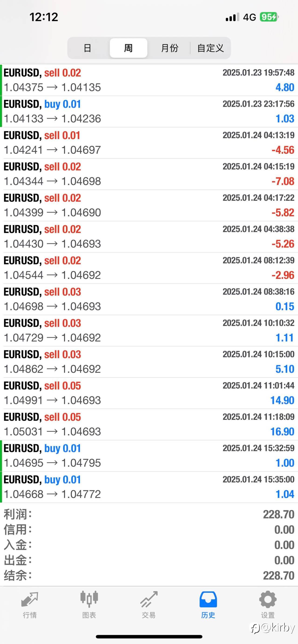
Task: Tap the cellular signal bars icon
Action: coord(232,17)
